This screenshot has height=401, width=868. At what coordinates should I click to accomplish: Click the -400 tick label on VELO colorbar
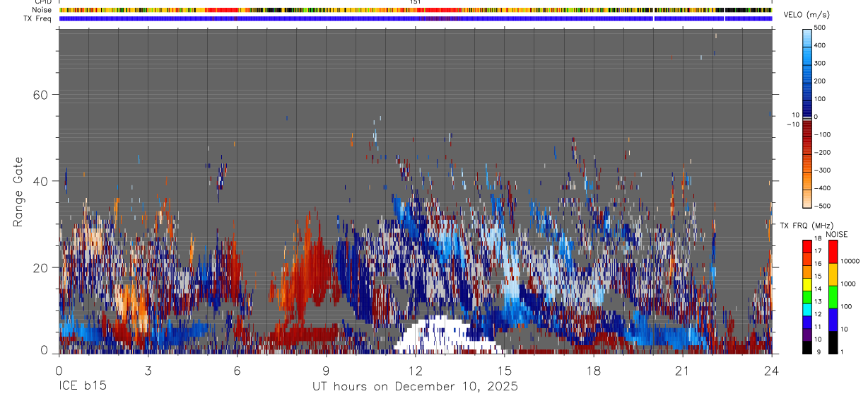click(821, 188)
